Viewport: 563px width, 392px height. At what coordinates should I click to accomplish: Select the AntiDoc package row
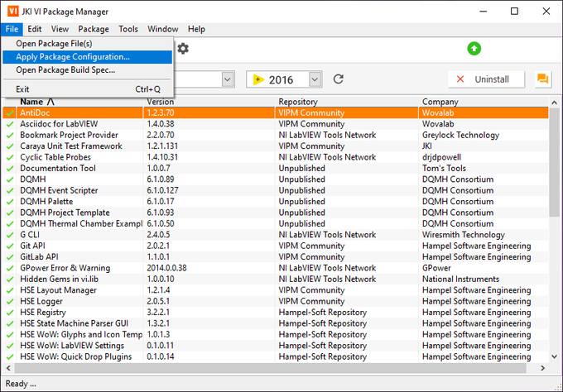tap(276, 113)
